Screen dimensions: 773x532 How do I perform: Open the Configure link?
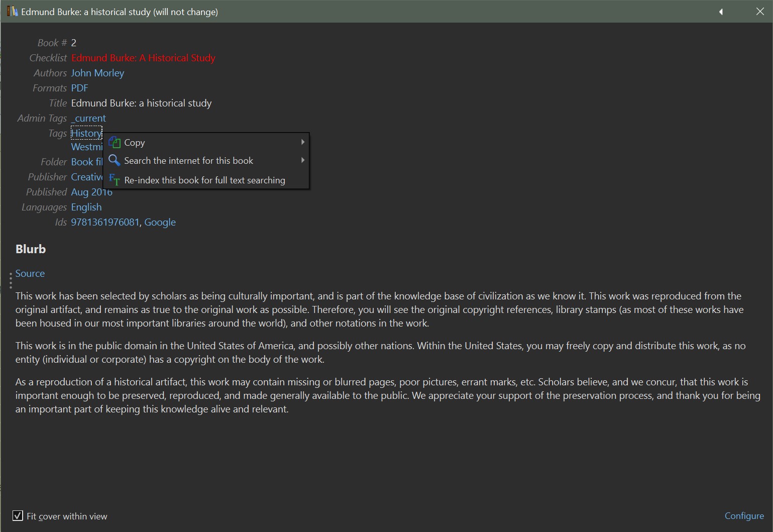tap(744, 516)
